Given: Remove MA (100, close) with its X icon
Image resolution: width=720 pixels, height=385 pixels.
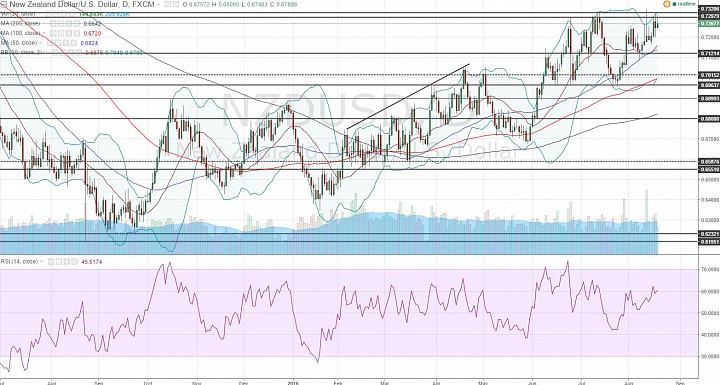Looking at the screenshot, I should pos(77,33).
